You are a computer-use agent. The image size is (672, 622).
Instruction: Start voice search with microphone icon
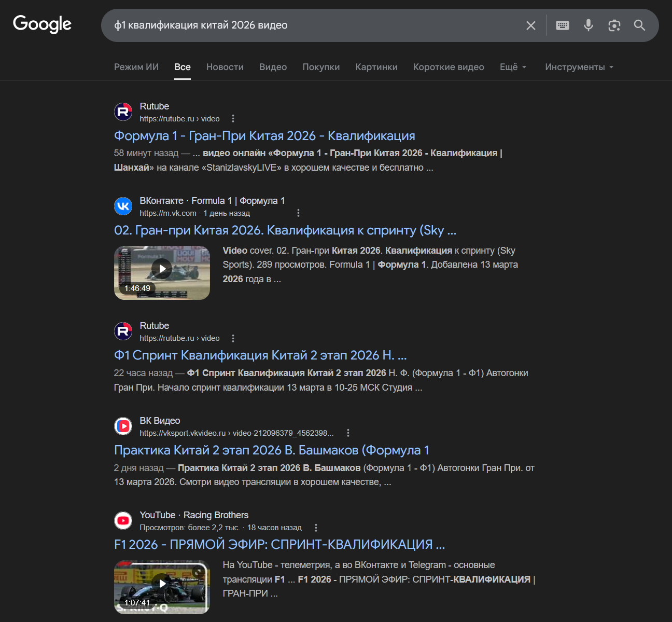tap(588, 25)
